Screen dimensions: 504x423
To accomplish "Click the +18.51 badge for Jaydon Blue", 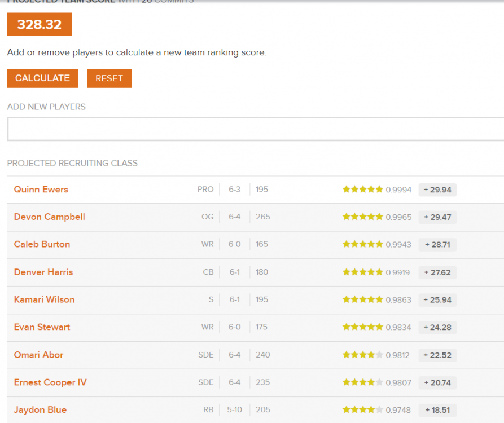I will [x=437, y=410].
